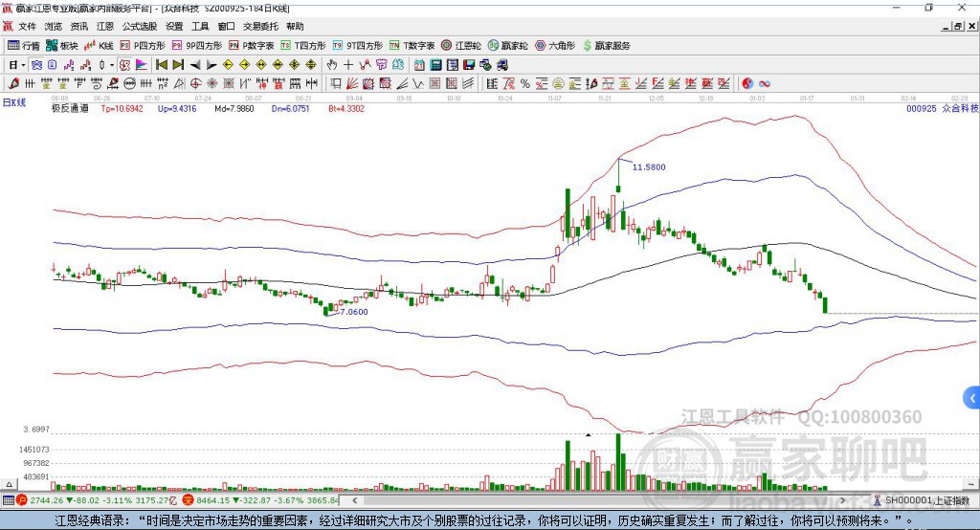Open the 文件 menu
The image size is (980, 530).
pos(27,26)
